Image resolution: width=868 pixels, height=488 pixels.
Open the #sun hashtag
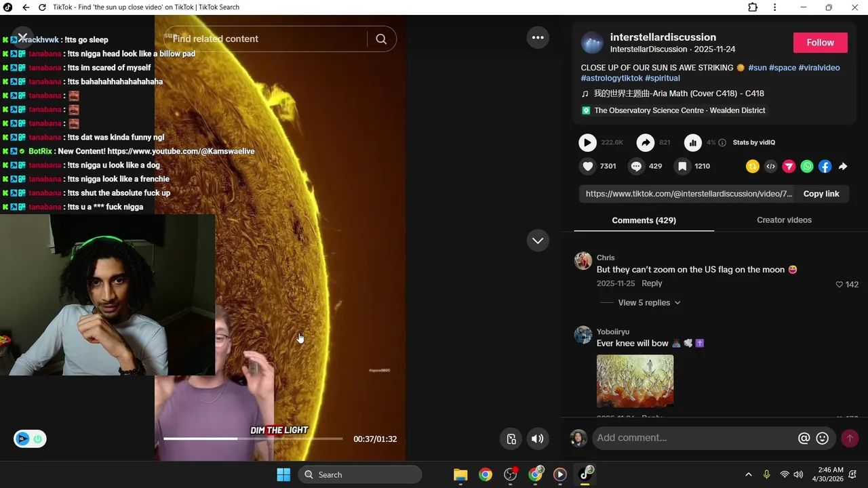pyautogui.click(x=757, y=68)
